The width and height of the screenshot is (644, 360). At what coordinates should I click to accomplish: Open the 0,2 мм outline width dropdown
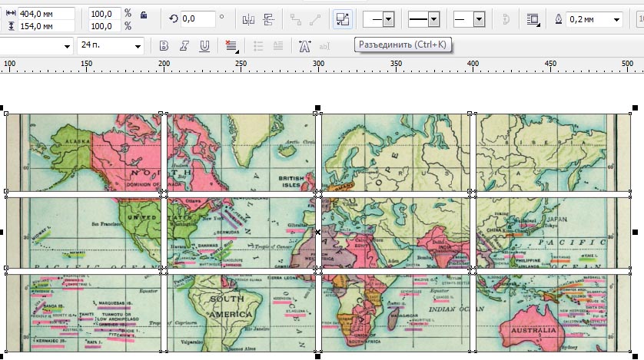[x=616, y=20]
